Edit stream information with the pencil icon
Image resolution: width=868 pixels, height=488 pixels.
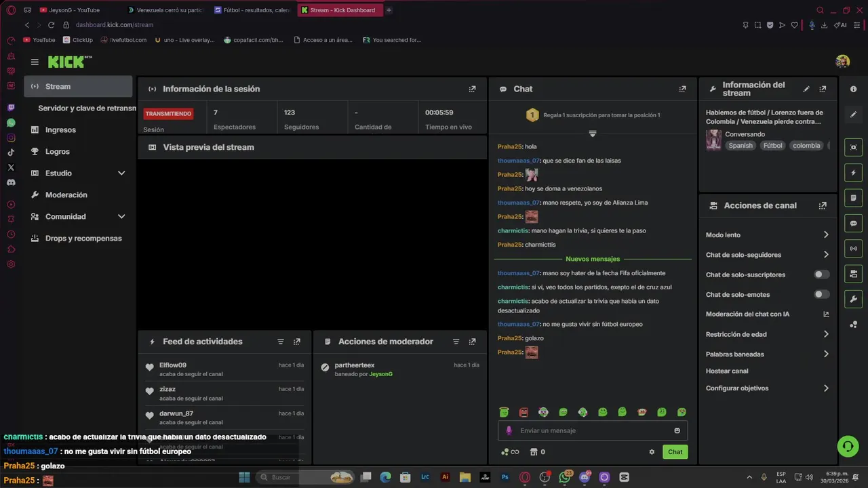coord(806,89)
